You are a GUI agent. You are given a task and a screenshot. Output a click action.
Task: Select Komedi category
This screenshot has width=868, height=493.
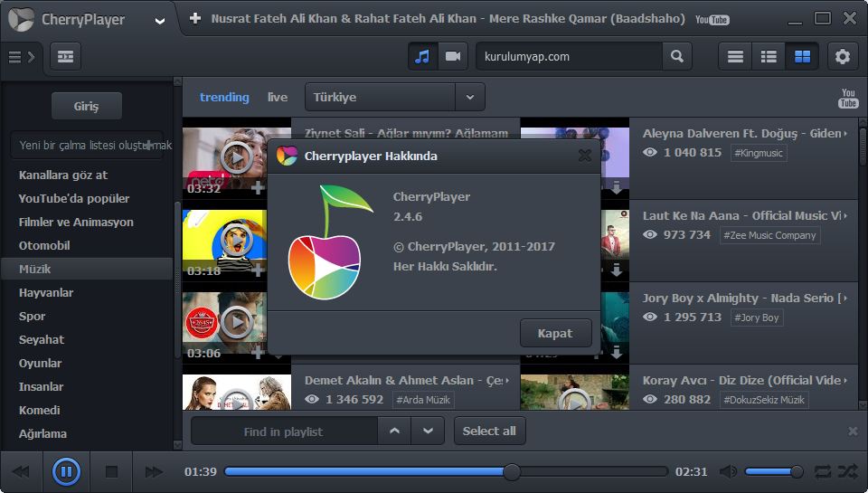point(39,411)
